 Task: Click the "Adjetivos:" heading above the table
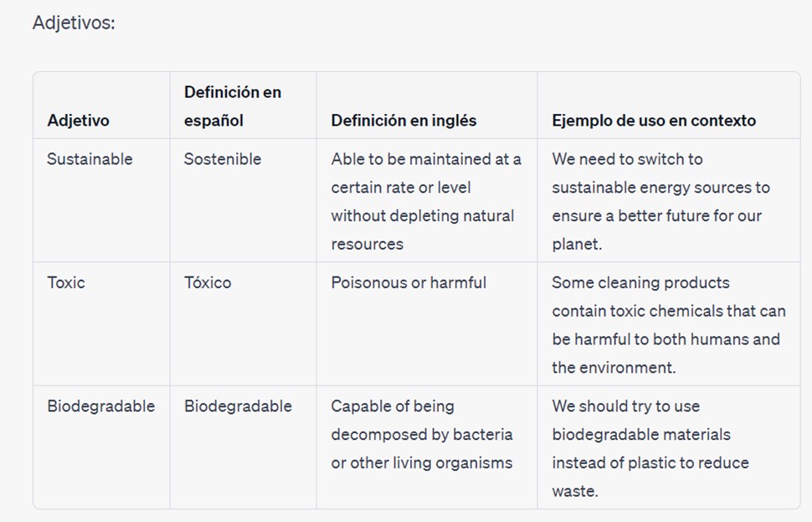pyautogui.click(x=74, y=23)
